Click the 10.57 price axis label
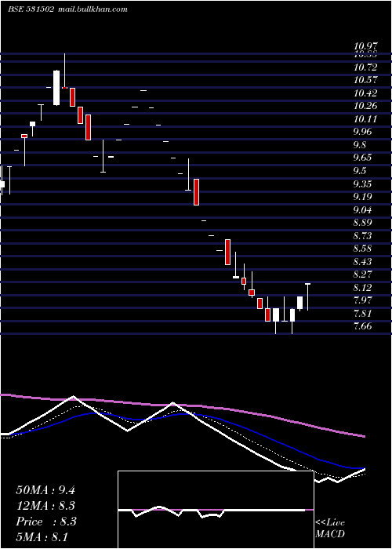The image size is (392, 549). point(365,80)
